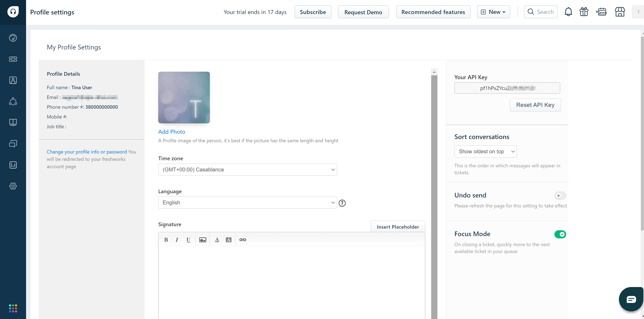
Task: Click the Change your profile info or password link
Action: click(x=87, y=151)
